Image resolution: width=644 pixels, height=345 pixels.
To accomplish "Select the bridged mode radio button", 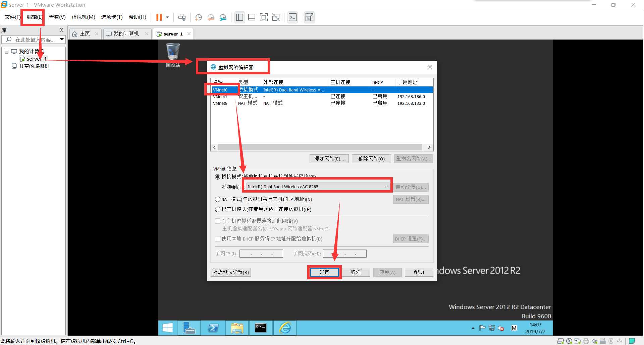I will (218, 177).
